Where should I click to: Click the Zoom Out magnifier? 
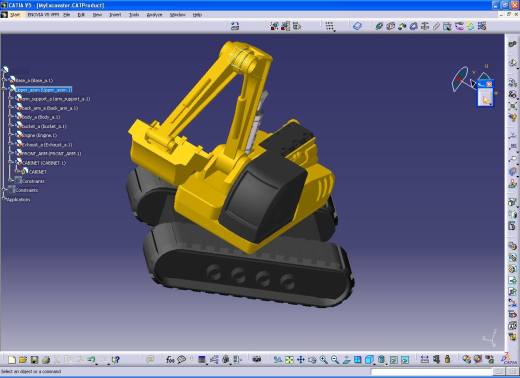335,360
